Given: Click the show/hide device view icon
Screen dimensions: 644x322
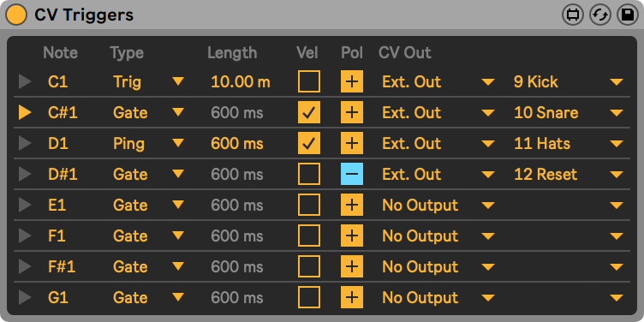Looking at the screenshot, I should (x=573, y=15).
